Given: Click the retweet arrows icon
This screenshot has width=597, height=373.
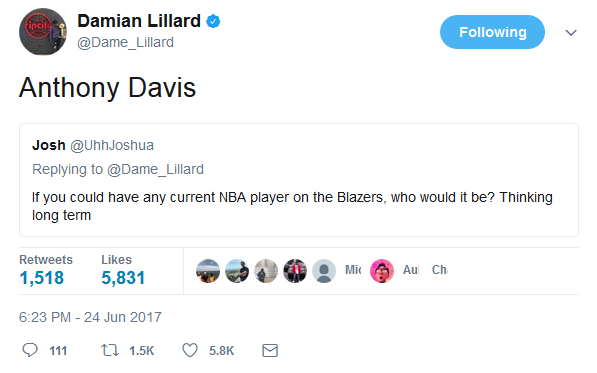Looking at the screenshot, I should click(x=110, y=350).
